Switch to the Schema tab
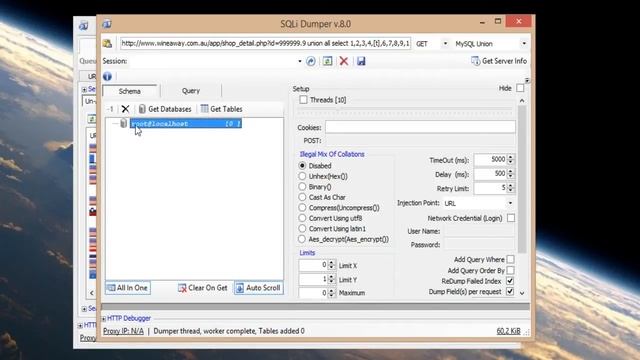Viewport: 640px width, 360px height. [x=130, y=91]
